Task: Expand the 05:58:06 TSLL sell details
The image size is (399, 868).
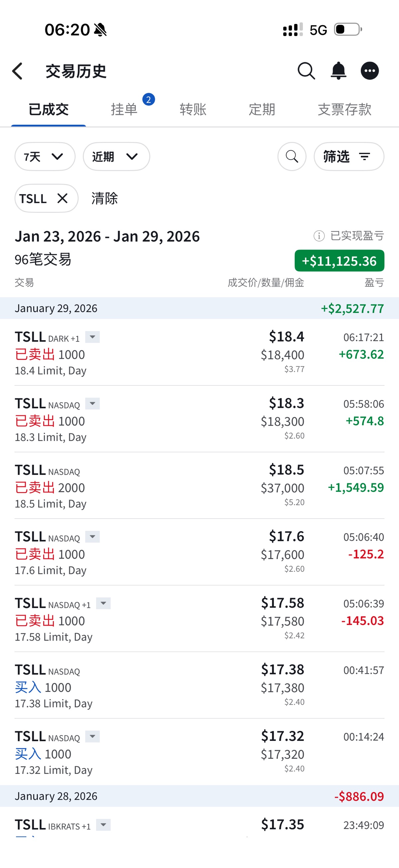Action: tap(92, 403)
